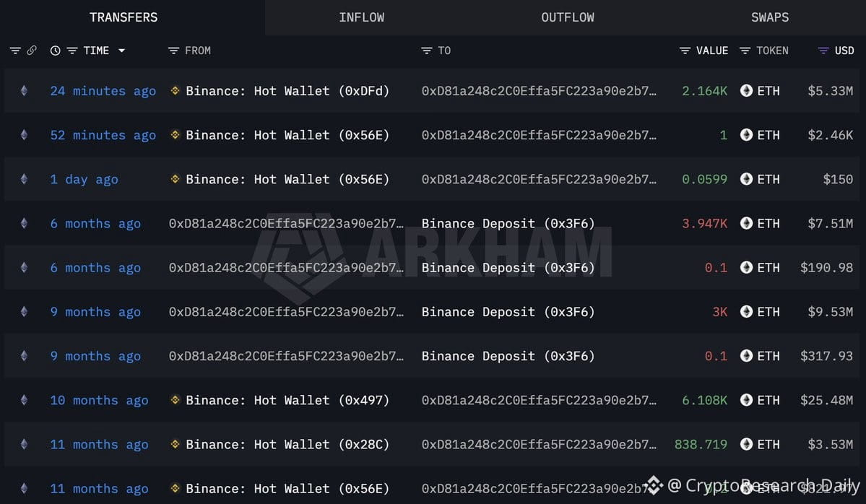866x504 pixels.
Task: Open the FROM column filter
Action: pos(173,51)
